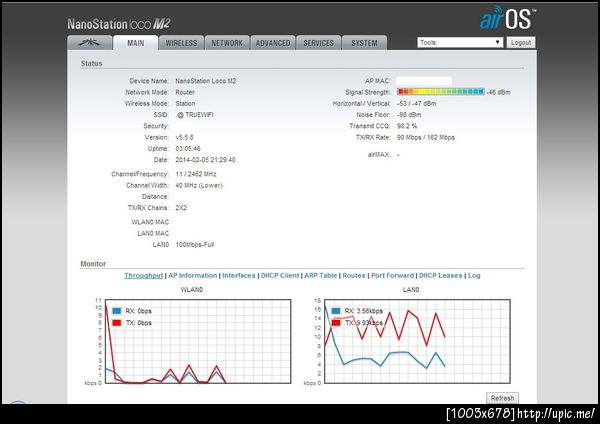Click the Status section heading
The image size is (600, 424).
coord(91,64)
